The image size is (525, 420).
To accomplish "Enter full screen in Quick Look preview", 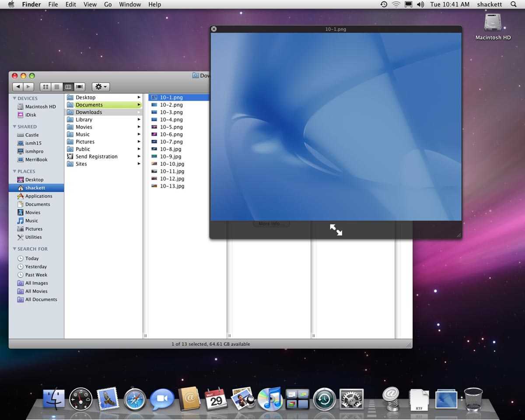I will tap(336, 230).
